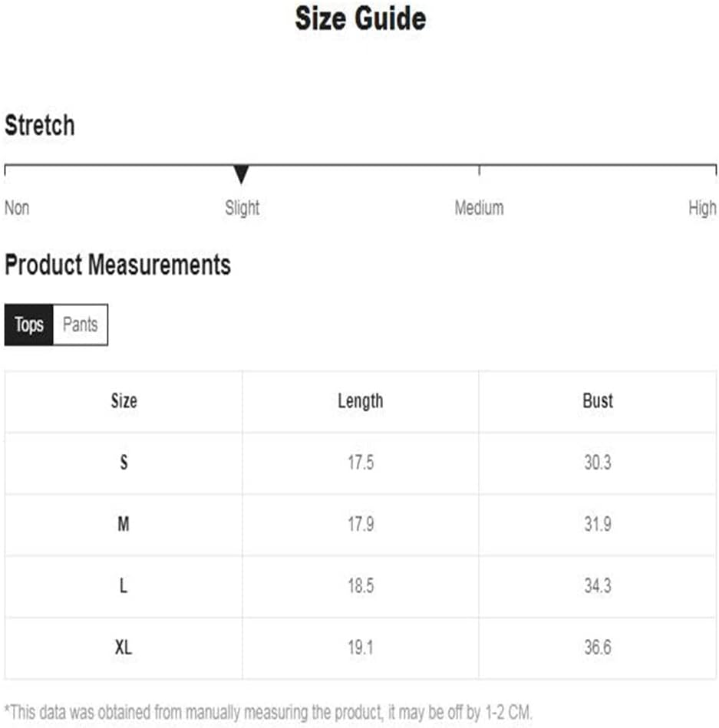719x728 pixels.
Task: Click the Bust column header
Action: click(x=598, y=400)
